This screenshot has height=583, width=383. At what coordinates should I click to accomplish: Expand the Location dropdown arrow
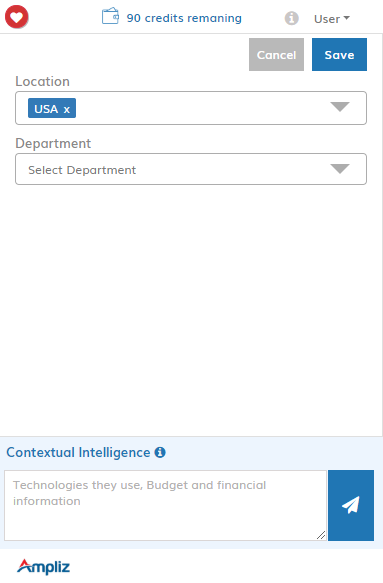click(x=340, y=107)
